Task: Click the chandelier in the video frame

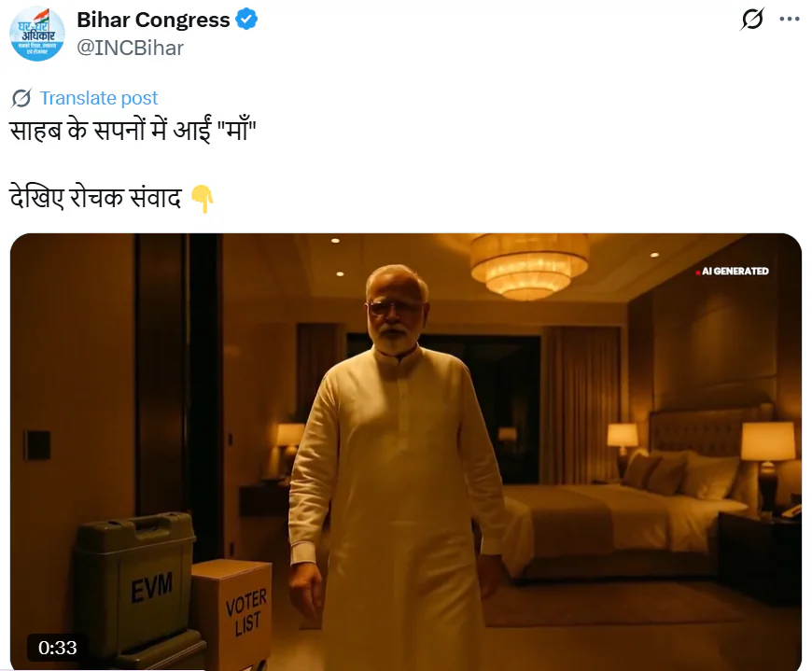Action: 529,266
